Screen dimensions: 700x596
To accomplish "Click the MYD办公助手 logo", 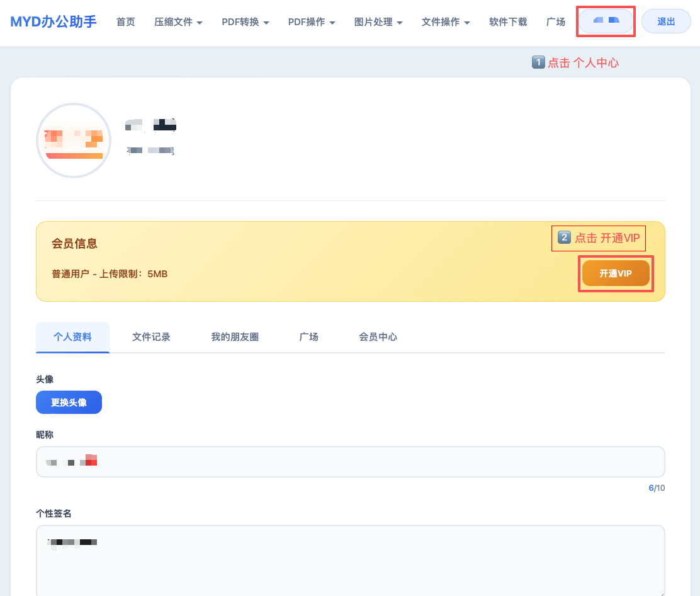I will pyautogui.click(x=54, y=22).
